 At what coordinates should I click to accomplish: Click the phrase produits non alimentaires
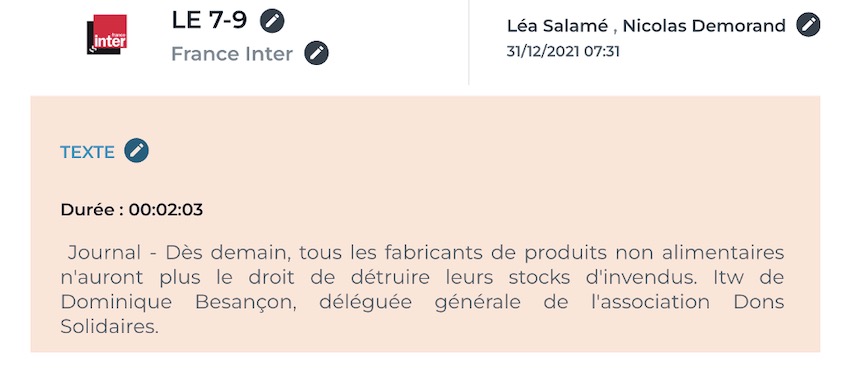654,252
